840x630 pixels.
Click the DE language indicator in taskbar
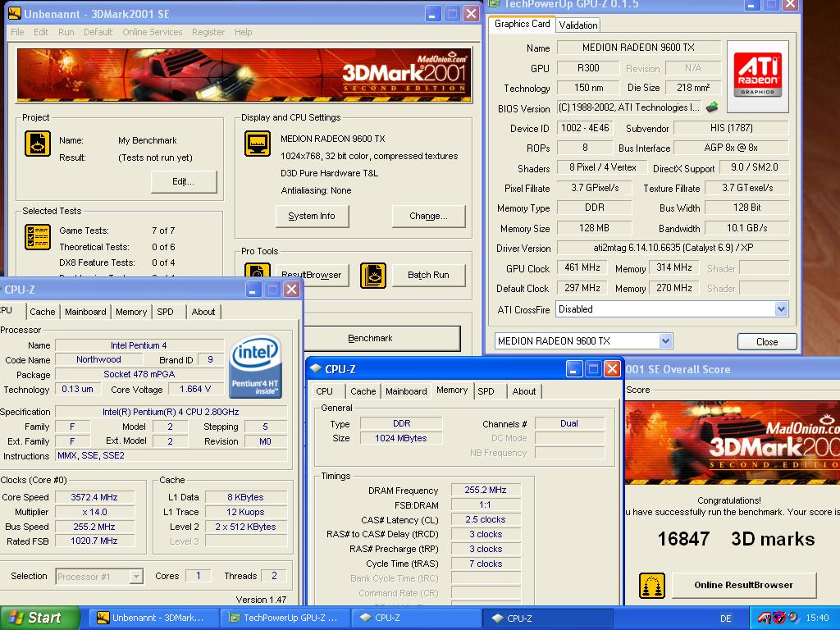tap(726, 619)
